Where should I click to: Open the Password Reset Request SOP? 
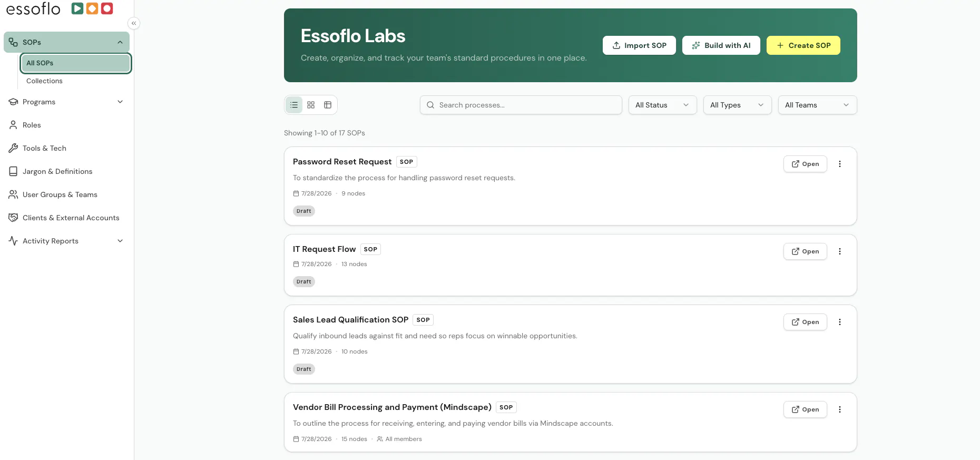[805, 164]
